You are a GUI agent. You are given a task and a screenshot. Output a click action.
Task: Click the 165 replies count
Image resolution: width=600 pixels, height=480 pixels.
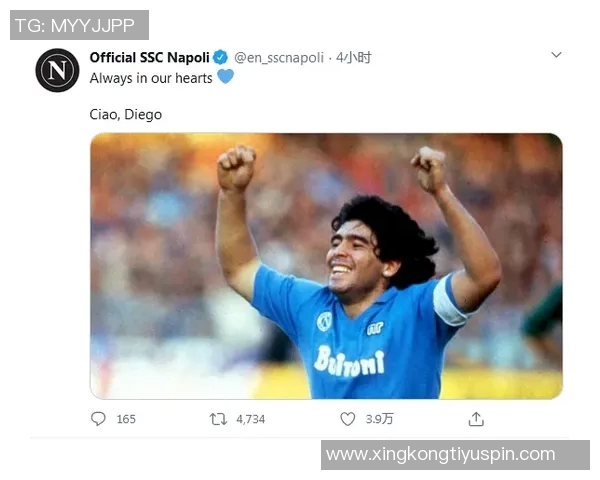[x=126, y=419]
